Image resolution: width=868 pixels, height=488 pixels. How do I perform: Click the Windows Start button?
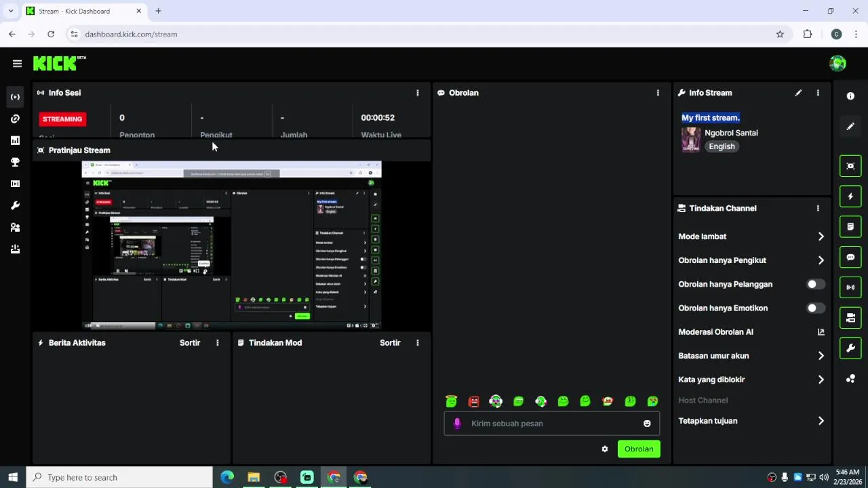coord(13,477)
